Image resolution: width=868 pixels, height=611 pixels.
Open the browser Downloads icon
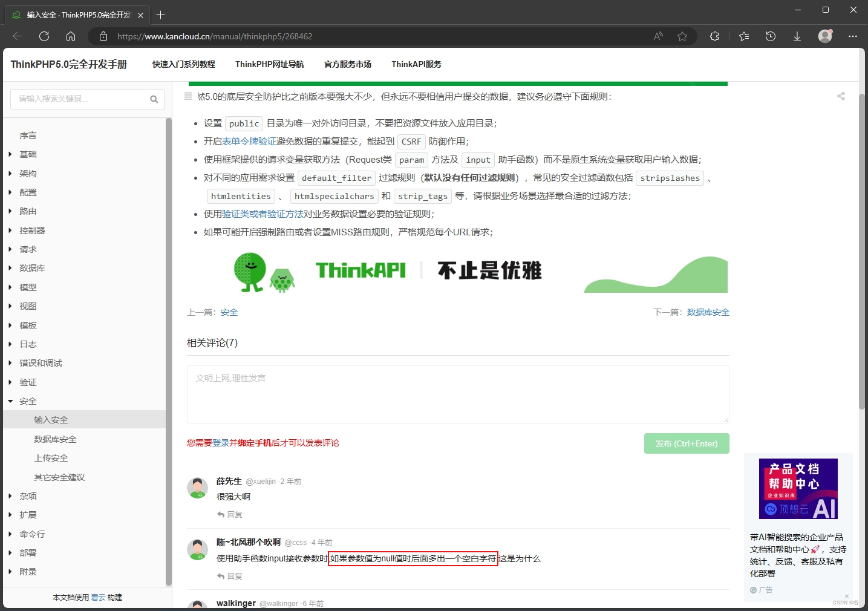(797, 36)
